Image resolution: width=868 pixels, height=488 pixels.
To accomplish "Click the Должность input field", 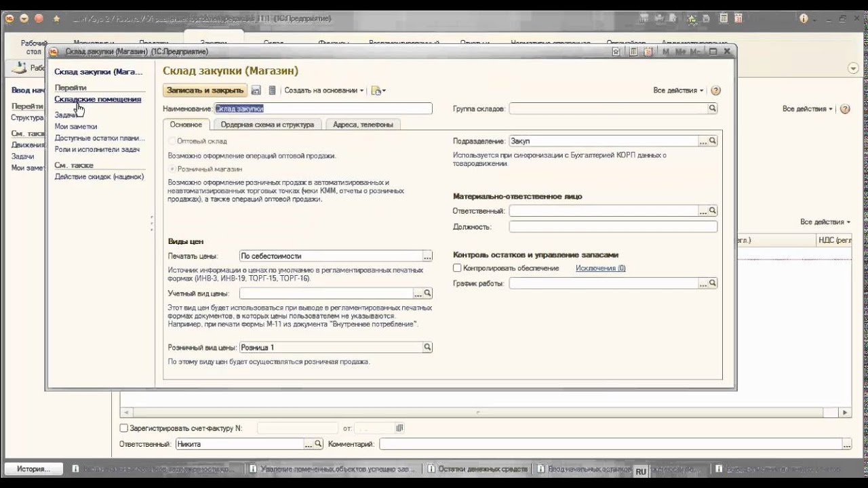I will coord(613,227).
